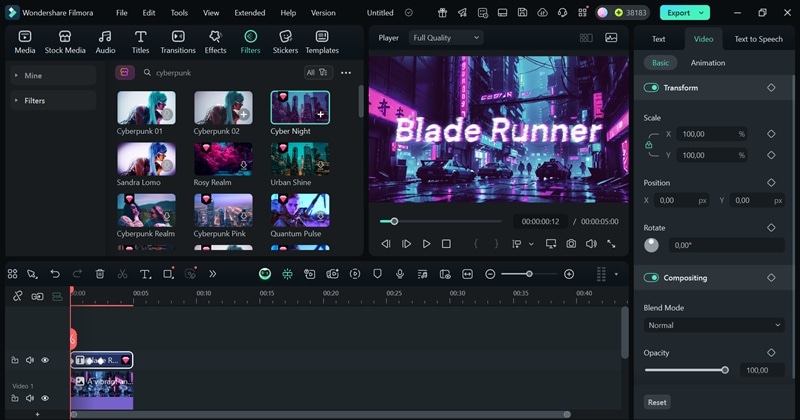Open the Transitions panel
This screenshot has width=800, height=420.
click(178, 42)
